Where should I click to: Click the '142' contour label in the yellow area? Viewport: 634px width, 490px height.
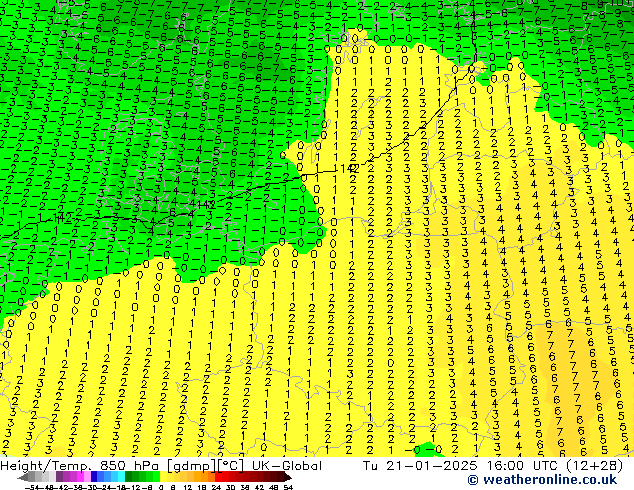(348, 169)
